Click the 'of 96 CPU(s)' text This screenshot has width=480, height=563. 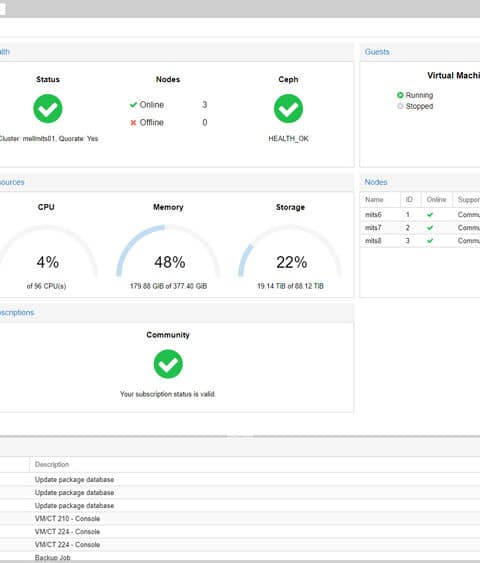46,286
